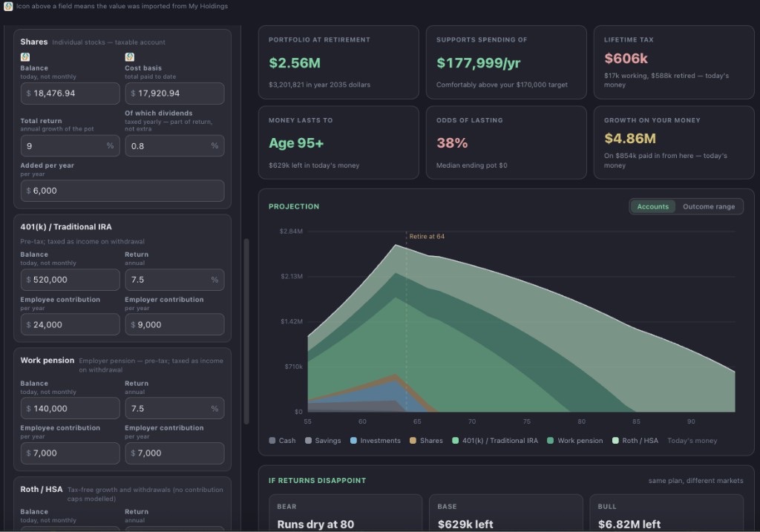
Task: Click the Bear card Runs dry at 80
Action: (x=345, y=513)
